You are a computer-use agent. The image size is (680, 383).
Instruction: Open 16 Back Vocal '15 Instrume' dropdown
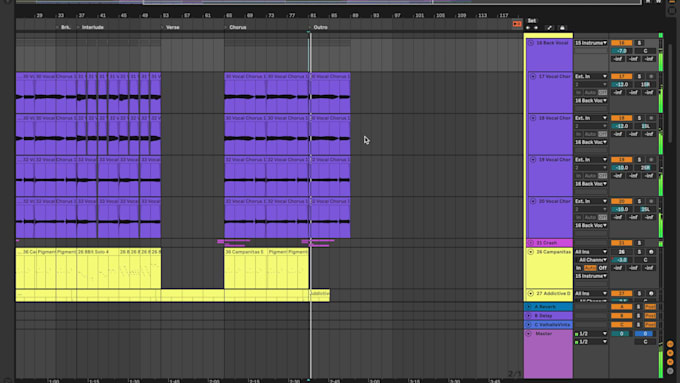591,43
